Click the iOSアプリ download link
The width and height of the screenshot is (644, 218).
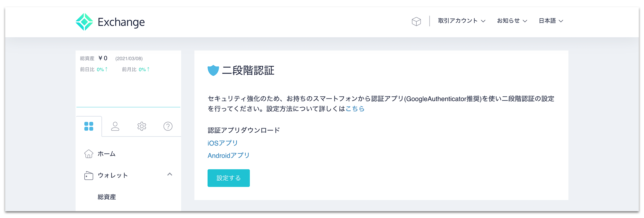pos(222,143)
